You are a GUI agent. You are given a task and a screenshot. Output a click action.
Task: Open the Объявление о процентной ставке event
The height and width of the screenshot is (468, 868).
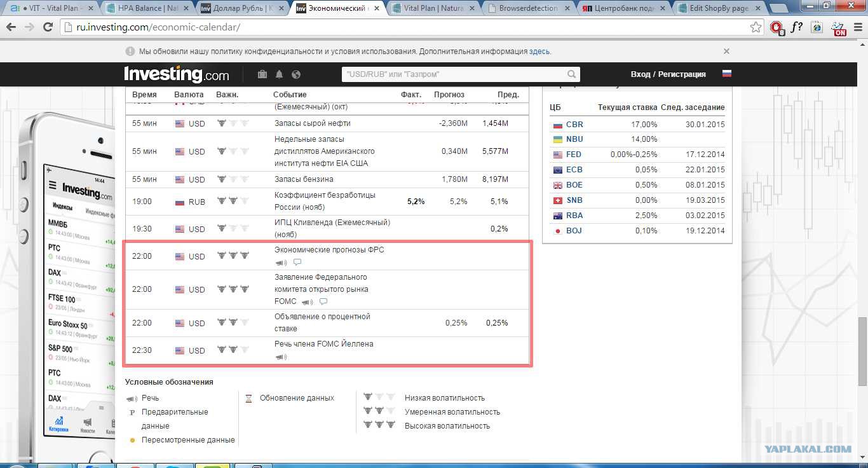[322, 322]
